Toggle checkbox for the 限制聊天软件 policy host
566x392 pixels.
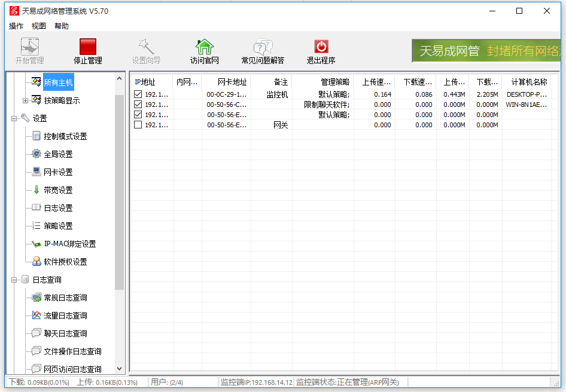point(138,105)
